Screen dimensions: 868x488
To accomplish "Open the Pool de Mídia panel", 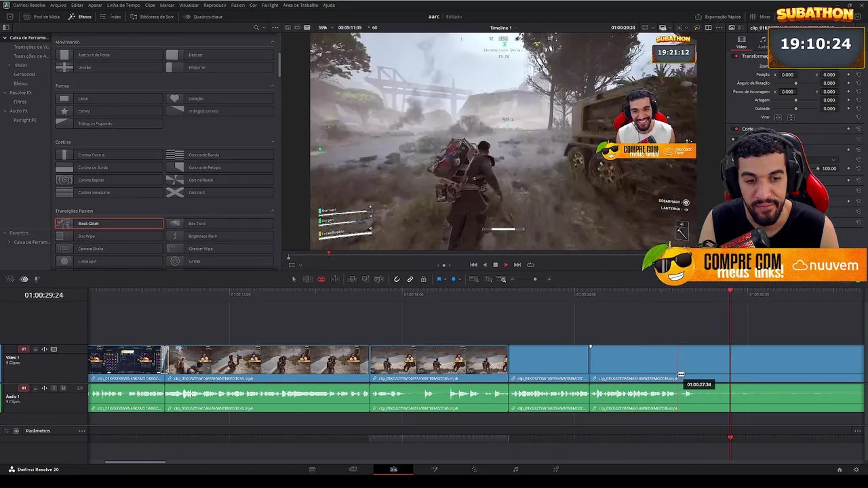I will point(41,17).
